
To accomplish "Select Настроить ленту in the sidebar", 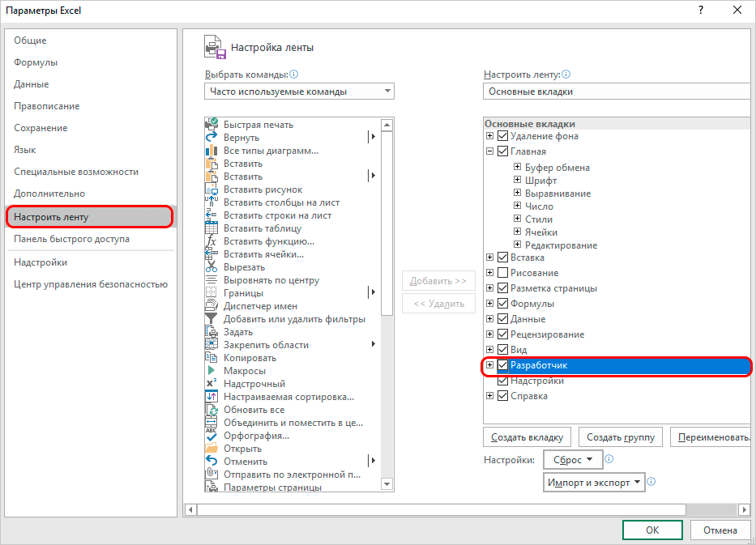I will 90,217.
